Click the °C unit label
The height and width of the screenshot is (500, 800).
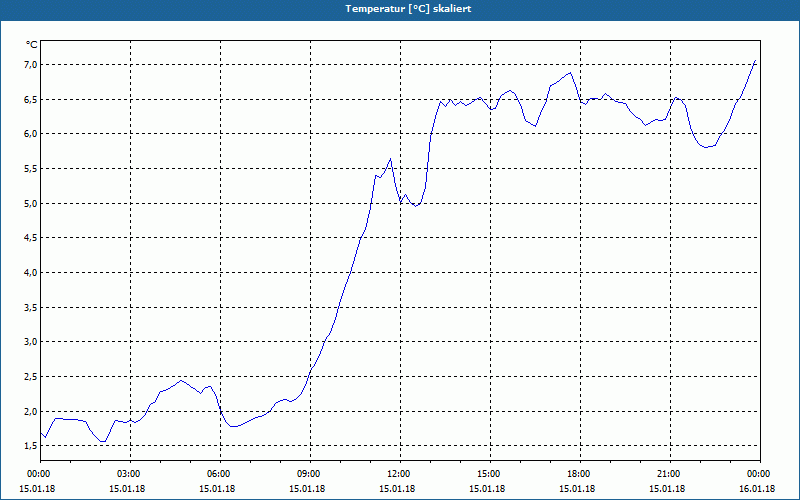tap(32, 45)
